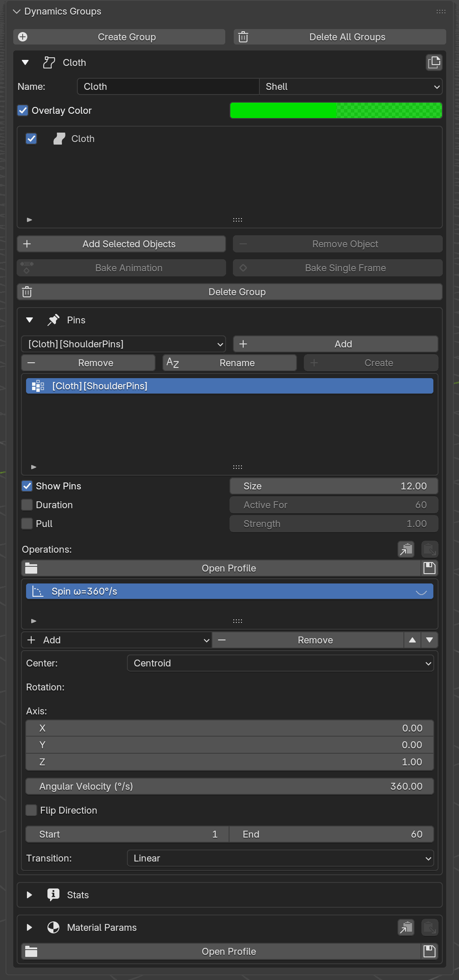Click the duplicate group icon beside Cloth header
459x980 pixels.
point(434,62)
